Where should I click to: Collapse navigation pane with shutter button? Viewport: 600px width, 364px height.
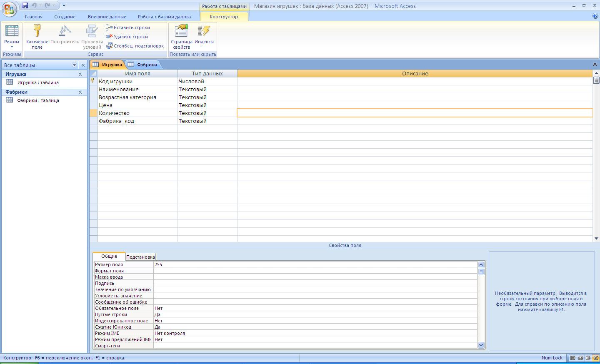[83, 65]
